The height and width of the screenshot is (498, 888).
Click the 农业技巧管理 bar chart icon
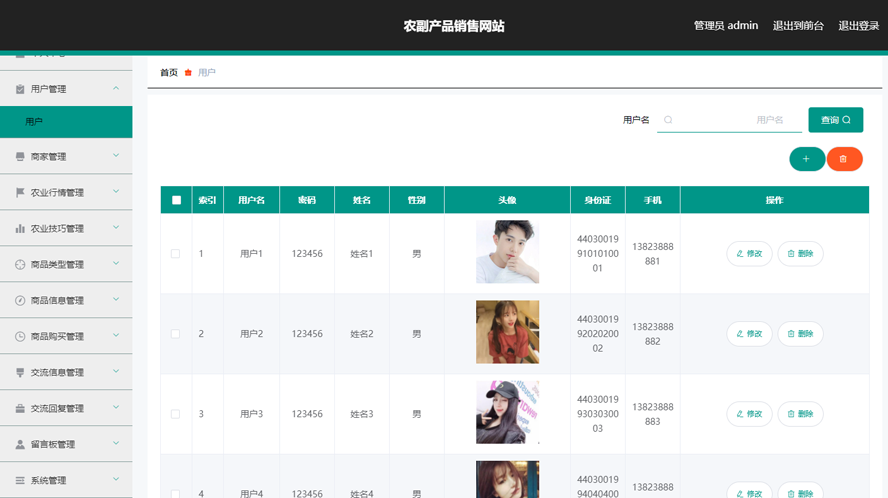coord(20,229)
